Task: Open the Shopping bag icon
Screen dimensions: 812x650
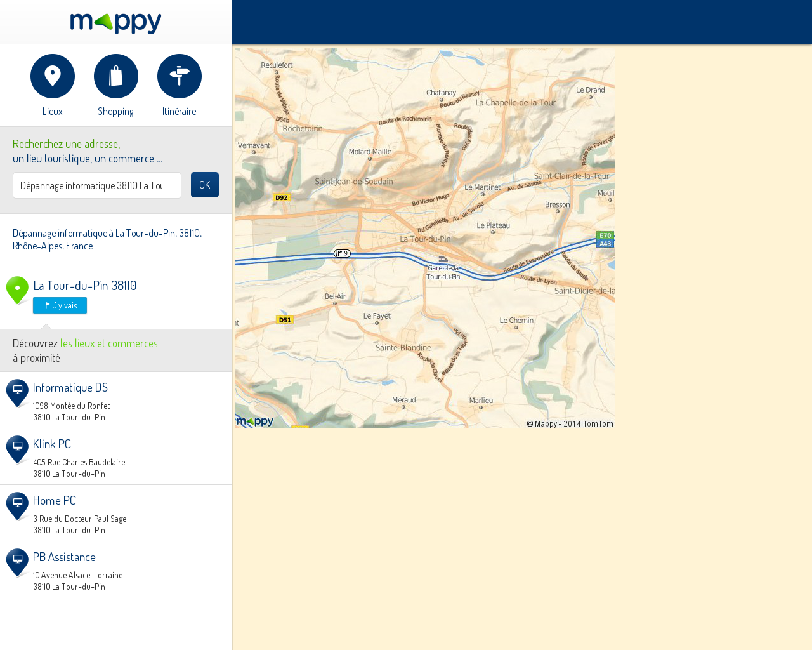Action: click(x=116, y=76)
